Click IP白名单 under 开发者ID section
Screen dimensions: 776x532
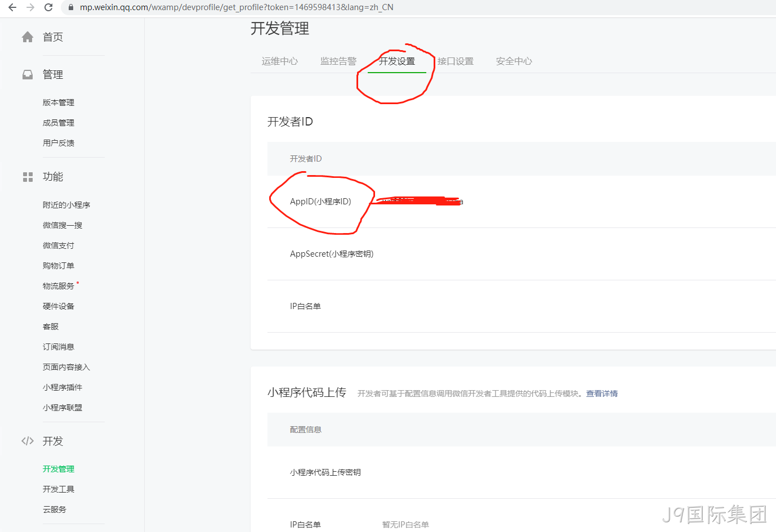305,306
